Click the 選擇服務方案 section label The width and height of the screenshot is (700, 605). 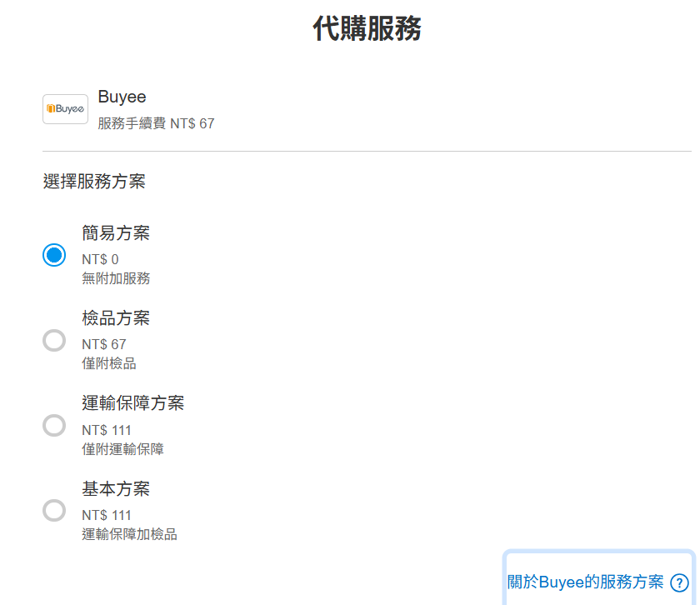(94, 182)
